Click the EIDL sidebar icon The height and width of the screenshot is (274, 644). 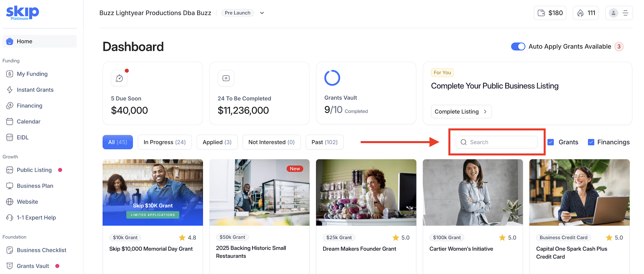(10, 137)
